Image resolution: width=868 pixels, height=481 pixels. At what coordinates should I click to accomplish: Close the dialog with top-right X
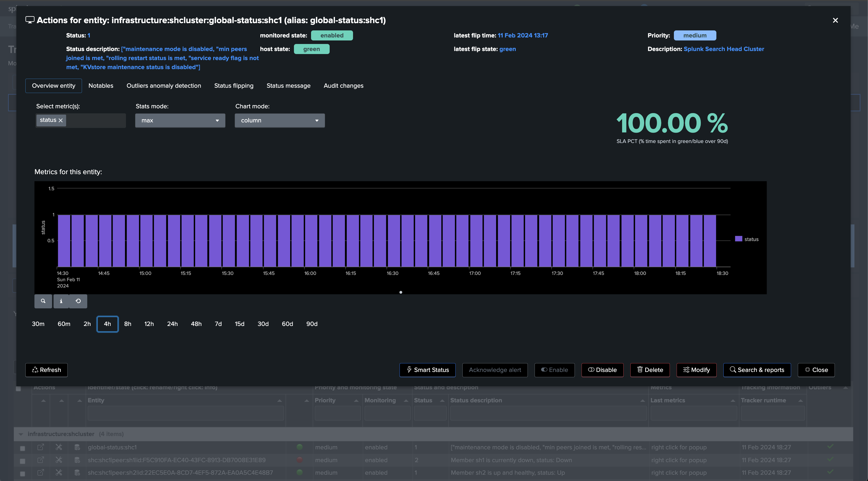click(835, 21)
